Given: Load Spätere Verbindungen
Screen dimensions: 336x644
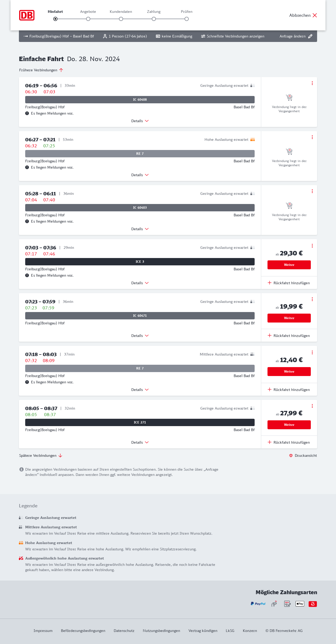Looking at the screenshot, I should [41, 455].
